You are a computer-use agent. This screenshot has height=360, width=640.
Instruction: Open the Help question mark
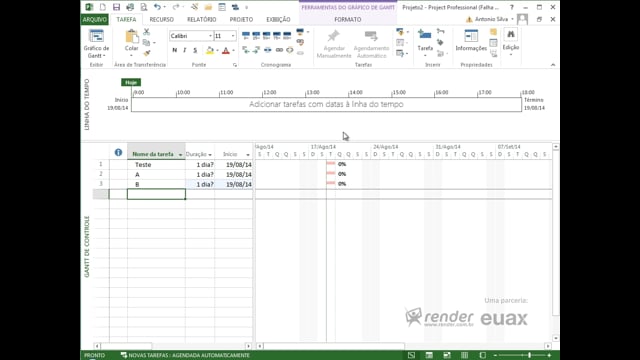(511, 7)
